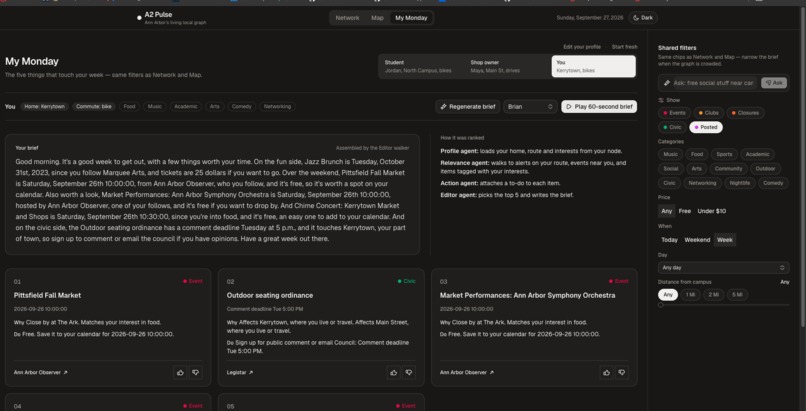Click Start fresh link
806x411 pixels.
[x=625, y=47]
